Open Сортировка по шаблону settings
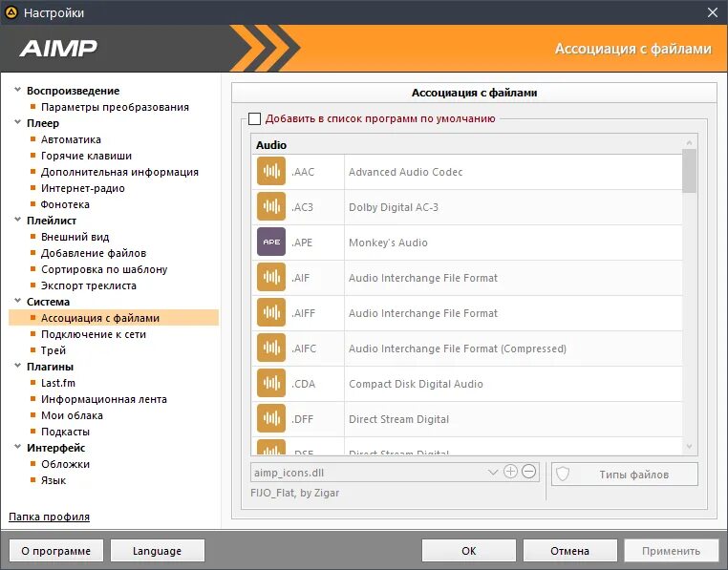This screenshot has height=570, width=728. [104, 269]
